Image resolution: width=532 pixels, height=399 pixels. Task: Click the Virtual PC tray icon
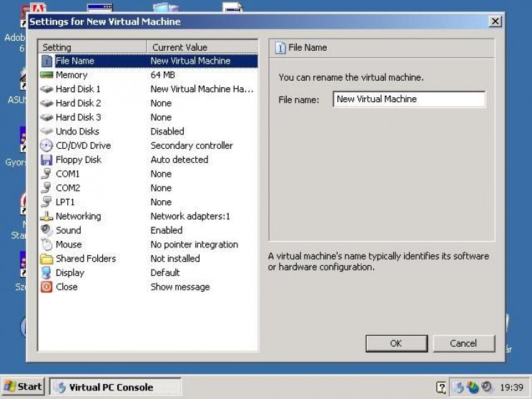coord(458,387)
